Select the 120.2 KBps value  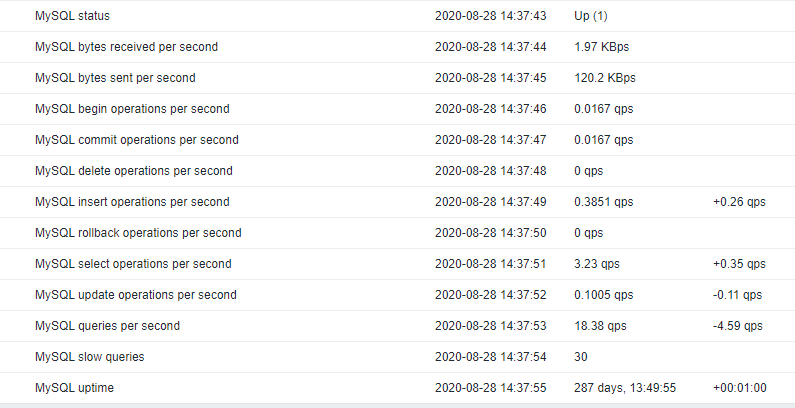[605, 78]
